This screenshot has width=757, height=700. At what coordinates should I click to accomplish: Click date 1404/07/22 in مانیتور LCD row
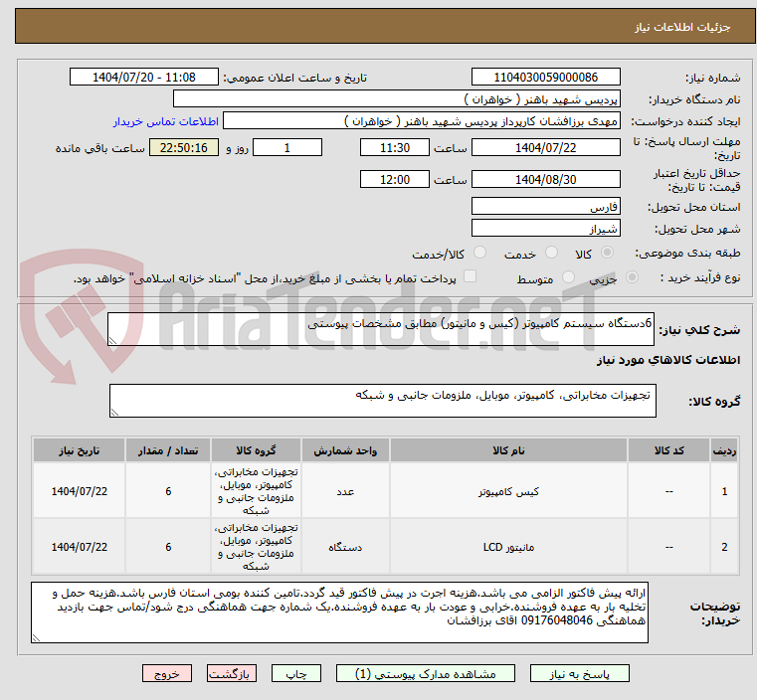80,547
